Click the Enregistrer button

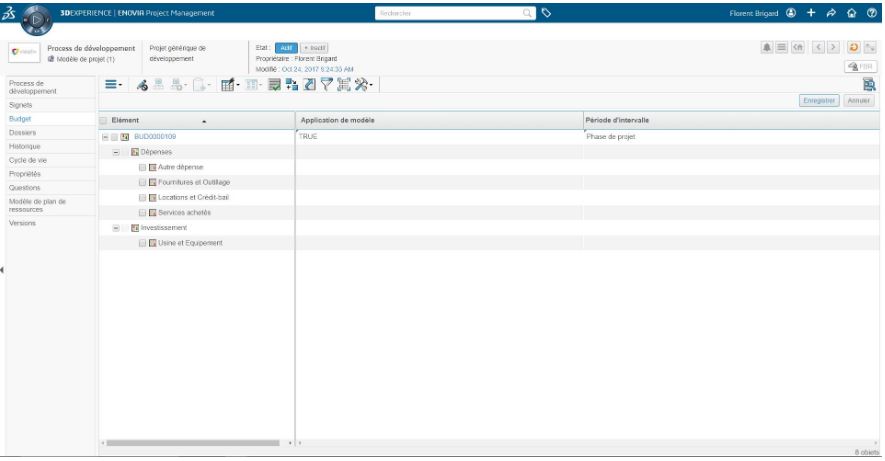tap(819, 100)
